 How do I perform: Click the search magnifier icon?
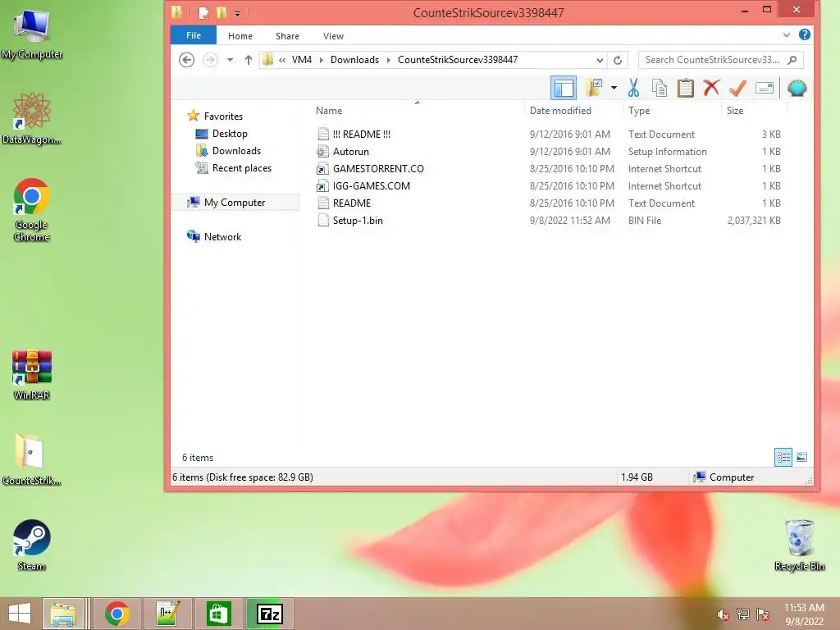click(792, 59)
